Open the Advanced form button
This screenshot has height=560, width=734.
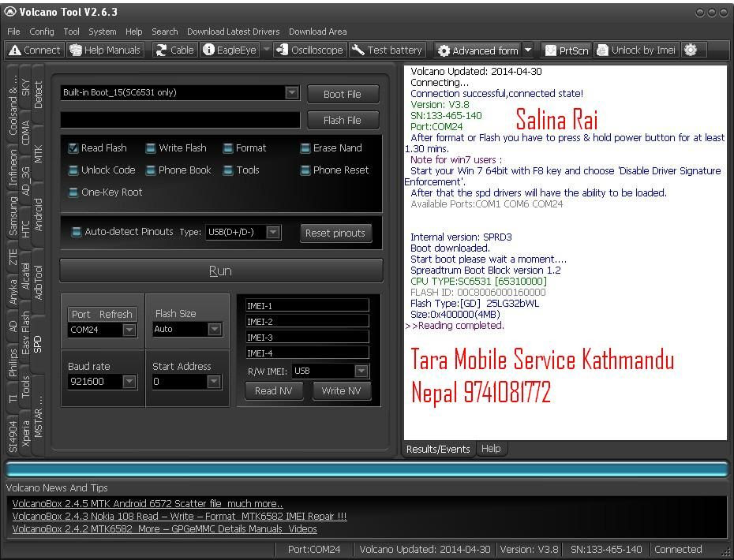(478, 50)
